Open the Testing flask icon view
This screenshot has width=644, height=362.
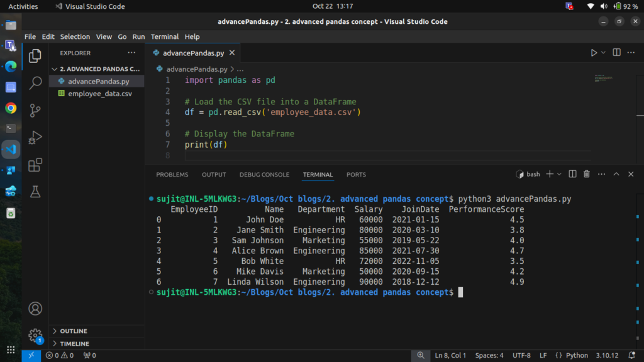pos(36,192)
